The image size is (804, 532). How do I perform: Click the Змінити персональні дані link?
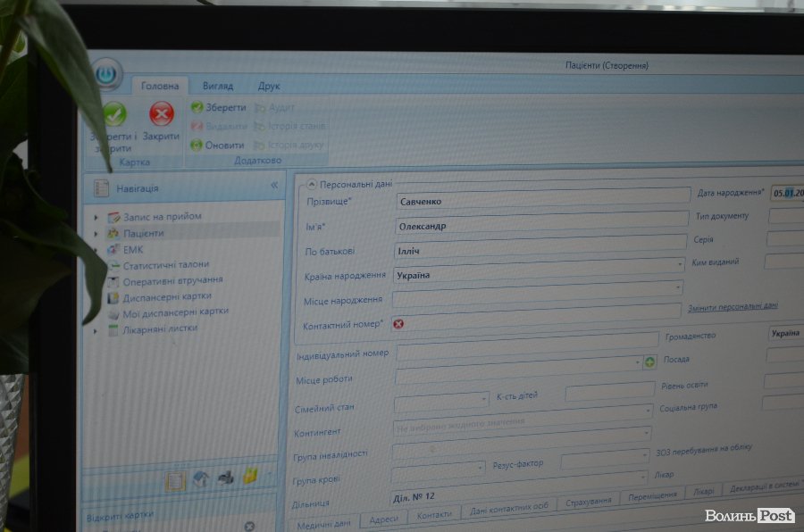click(732, 306)
